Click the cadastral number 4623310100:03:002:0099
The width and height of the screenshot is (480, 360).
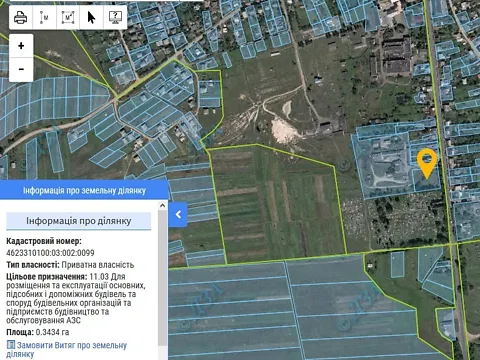50,253
